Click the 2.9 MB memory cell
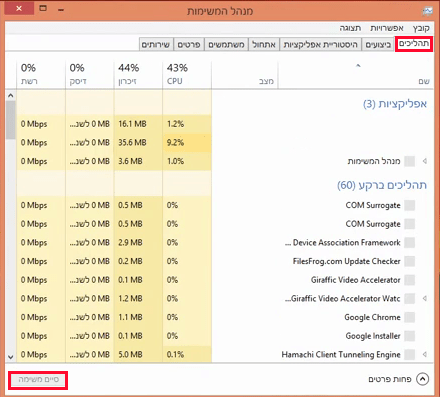 138,242
